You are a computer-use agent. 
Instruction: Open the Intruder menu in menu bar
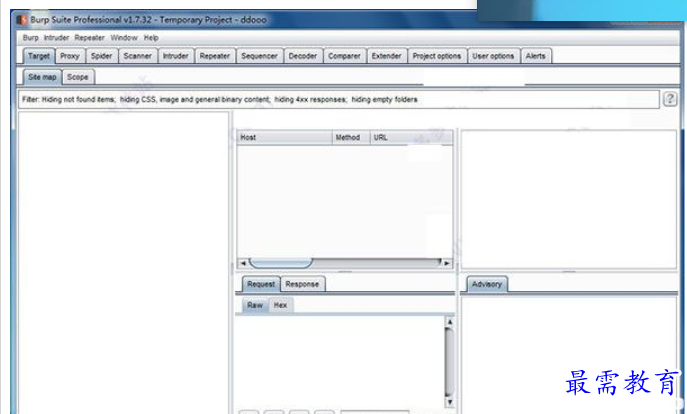coord(56,38)
